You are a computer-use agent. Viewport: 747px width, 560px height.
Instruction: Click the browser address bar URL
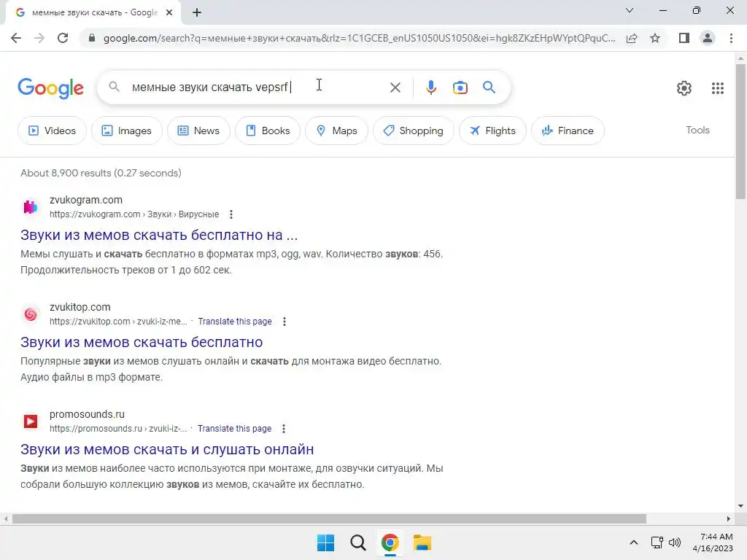click(359, 38)
